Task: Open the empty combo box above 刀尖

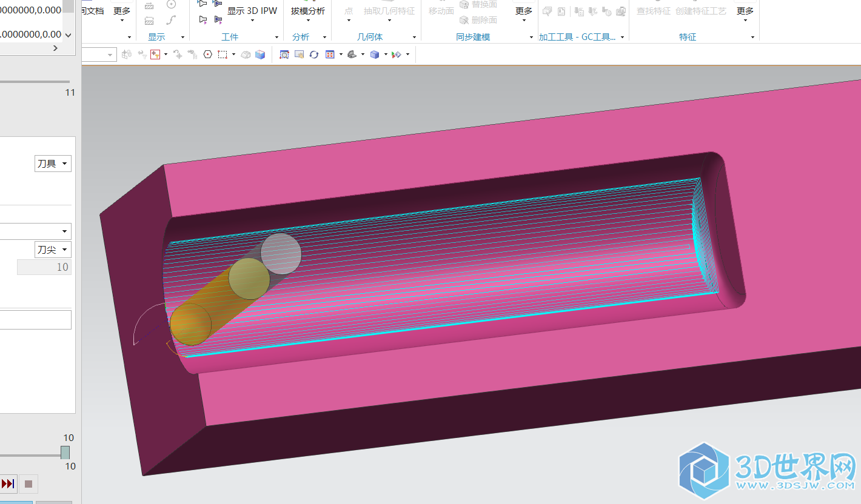Action: [35, 231]
